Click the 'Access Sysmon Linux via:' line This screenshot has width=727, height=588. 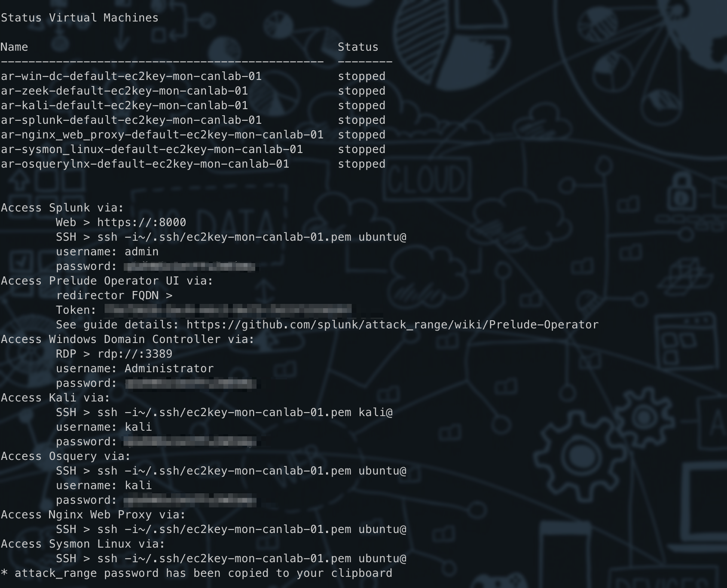tap(83, 544)
